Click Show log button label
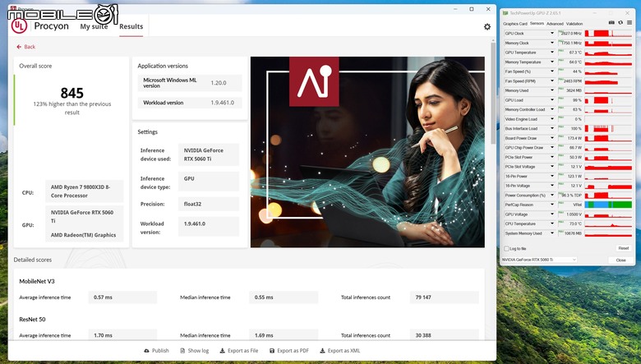Viewport: 641px width, 364px height. pyautogui.click(x=198, y=351)
